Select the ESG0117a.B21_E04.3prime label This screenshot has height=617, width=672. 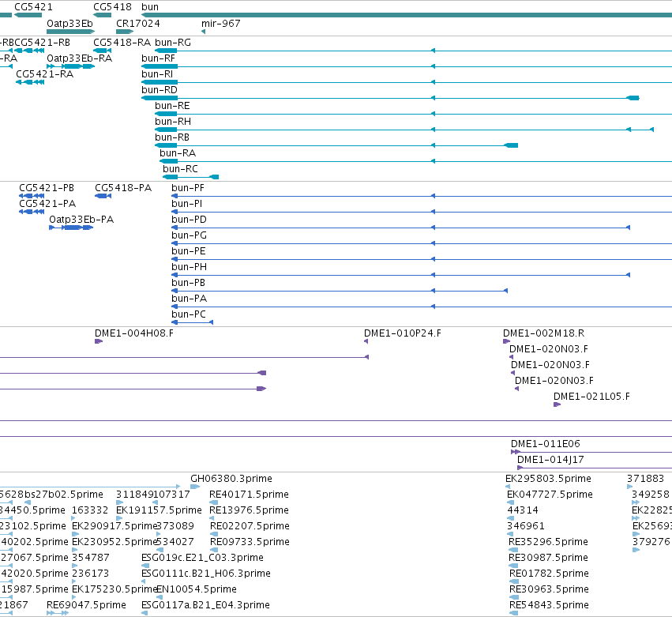205,605
